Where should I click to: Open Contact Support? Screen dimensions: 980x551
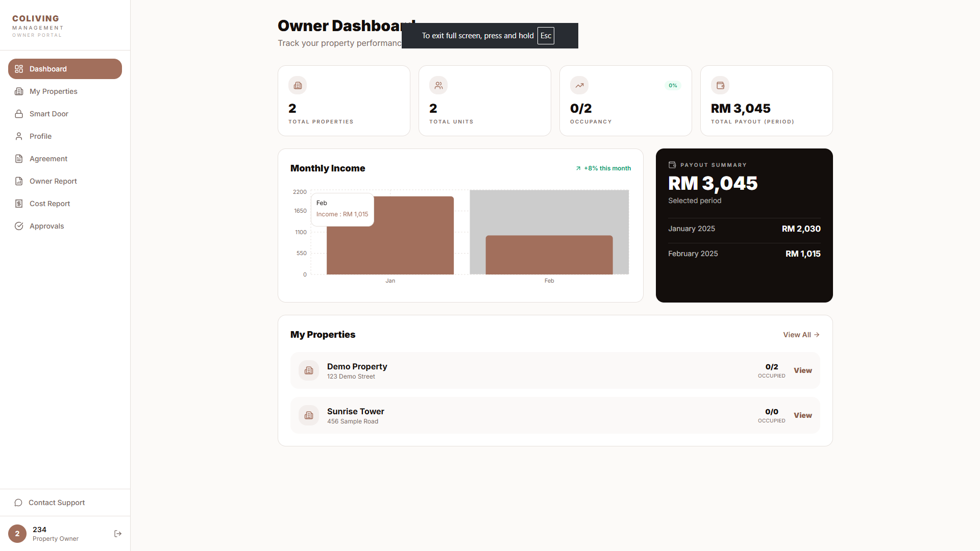click(56, 503)
